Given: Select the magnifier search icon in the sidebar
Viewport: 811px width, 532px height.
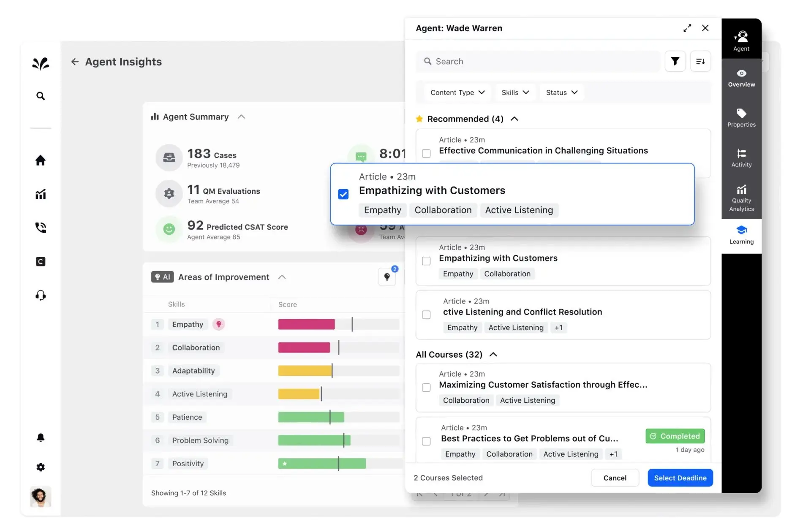Looking at the screenshot, I should click(x=40, y=96).
